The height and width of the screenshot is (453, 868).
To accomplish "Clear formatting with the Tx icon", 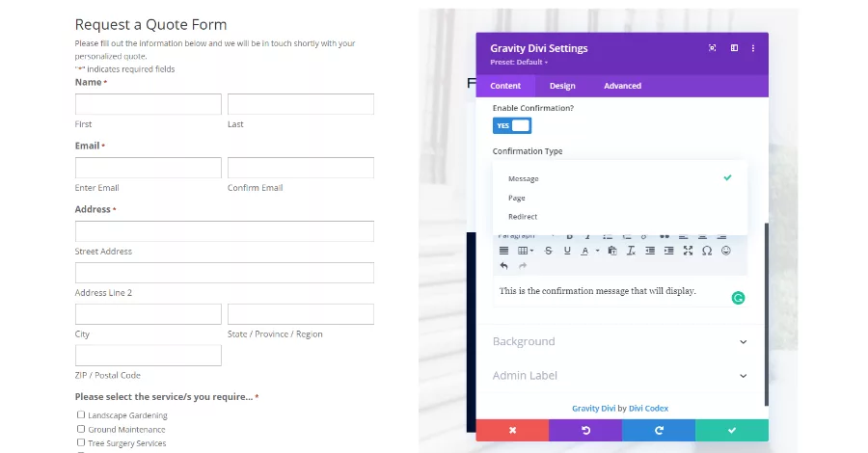I will [631, 251].
